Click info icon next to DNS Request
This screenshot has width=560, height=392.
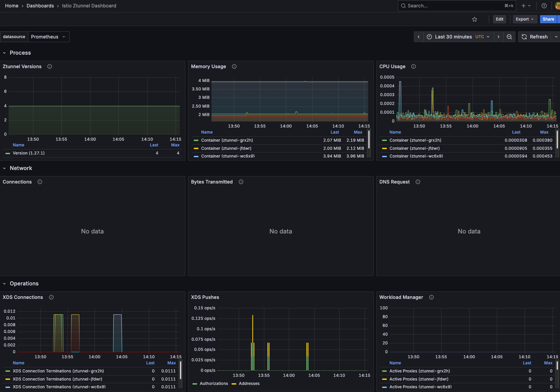418,182
